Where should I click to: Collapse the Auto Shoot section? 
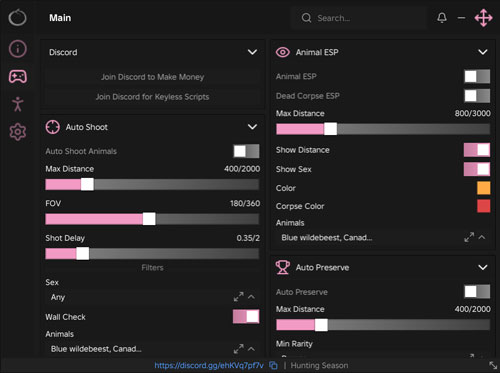pyautogui.click(x=252, y=127)
